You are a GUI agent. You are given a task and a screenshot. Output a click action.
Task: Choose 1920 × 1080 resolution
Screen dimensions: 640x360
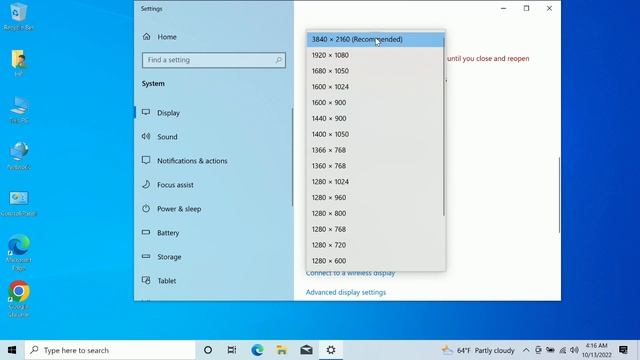(376, 55)
